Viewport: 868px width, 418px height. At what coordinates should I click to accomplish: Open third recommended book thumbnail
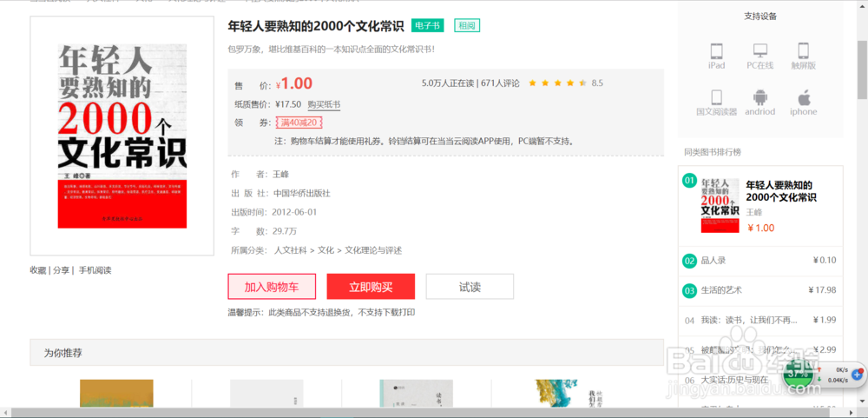417,395
